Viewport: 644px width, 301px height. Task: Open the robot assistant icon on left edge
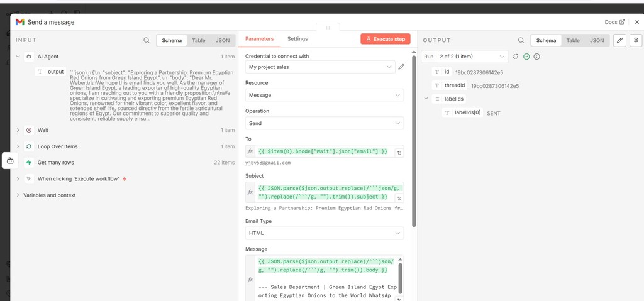(x=10, y=161)
